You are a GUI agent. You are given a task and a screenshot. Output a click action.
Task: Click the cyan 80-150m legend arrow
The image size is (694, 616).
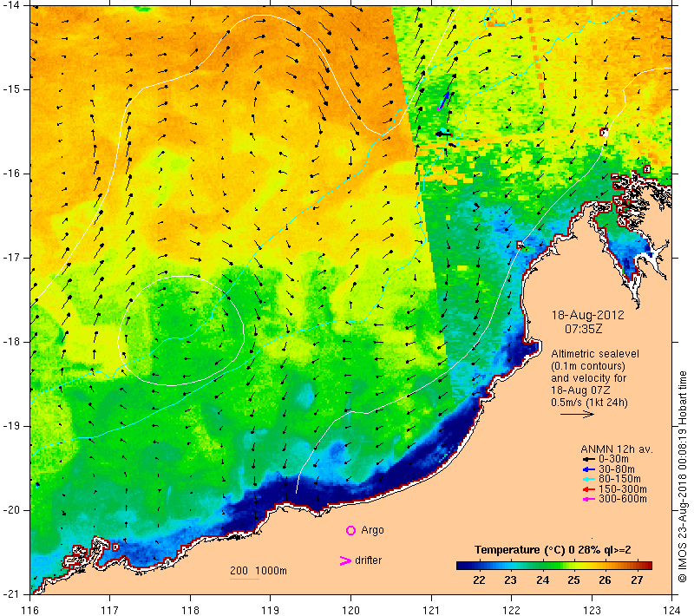(x=589, y=479)
